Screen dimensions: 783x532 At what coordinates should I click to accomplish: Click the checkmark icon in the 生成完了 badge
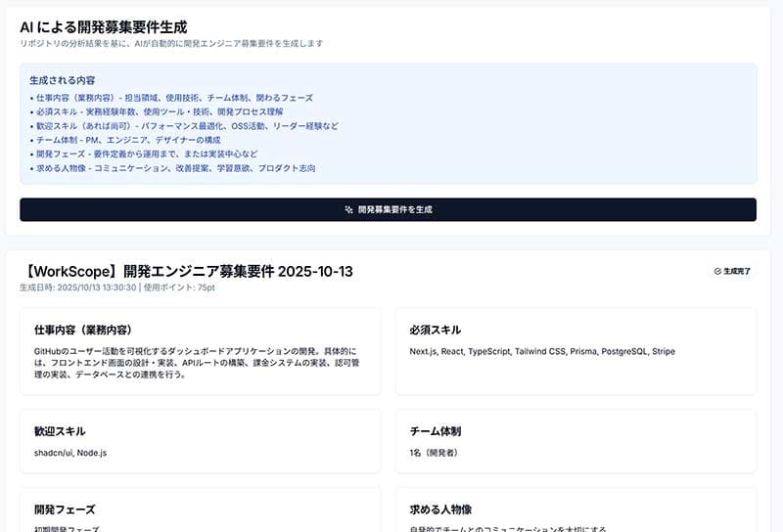coord(717,271)
